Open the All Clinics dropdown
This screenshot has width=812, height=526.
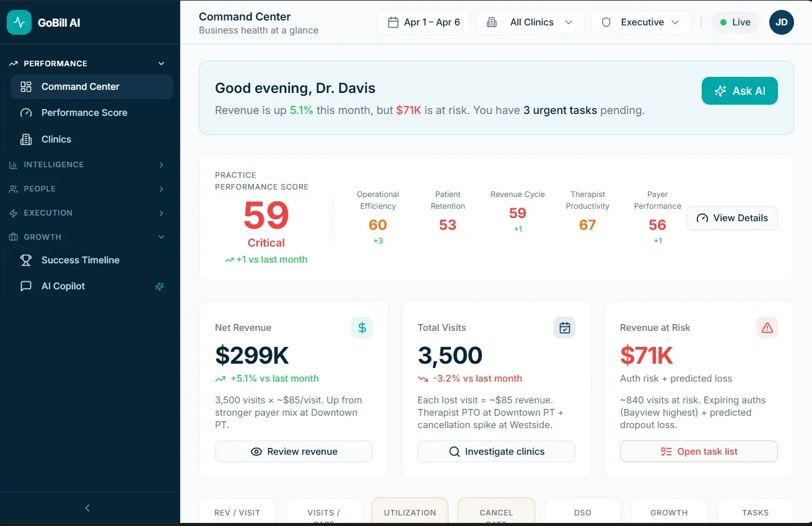click(x=530, y=22)
